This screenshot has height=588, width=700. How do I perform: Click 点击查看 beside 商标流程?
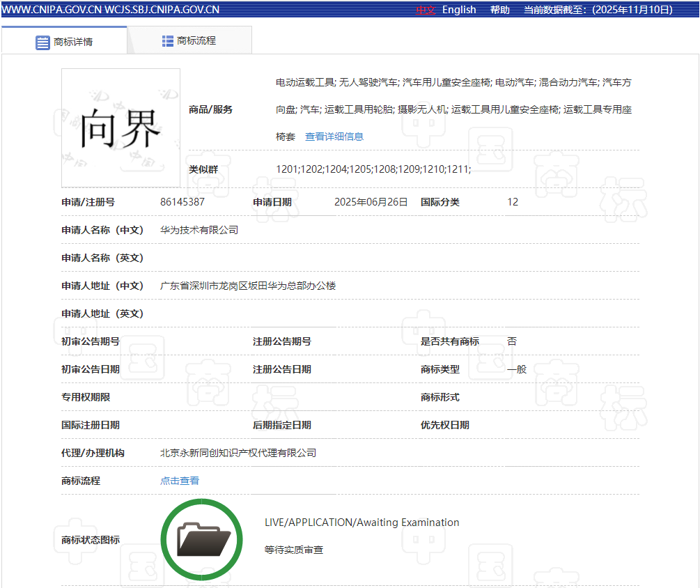pos(180,481)
